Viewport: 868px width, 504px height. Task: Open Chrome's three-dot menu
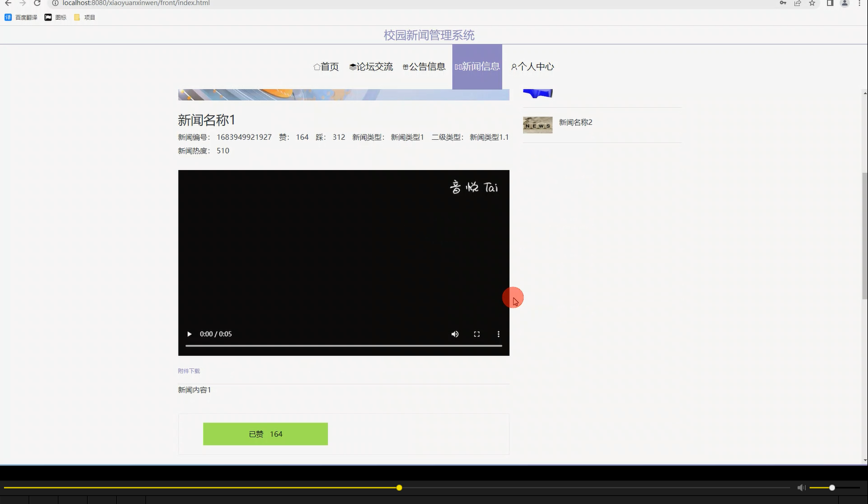pyautogui.click(x=860, y=3)
